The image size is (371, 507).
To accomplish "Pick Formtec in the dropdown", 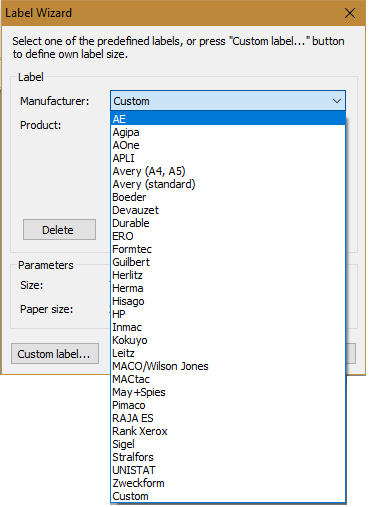I will (x=228, y=249).
